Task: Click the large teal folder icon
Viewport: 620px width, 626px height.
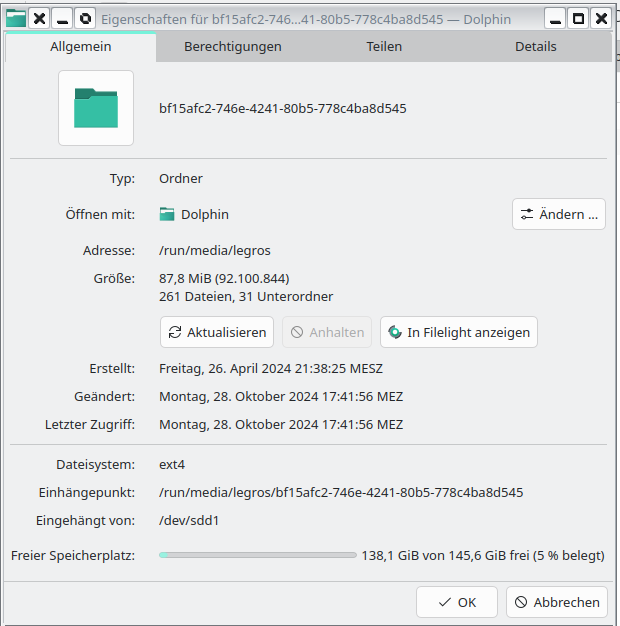Action: point(96,108)
